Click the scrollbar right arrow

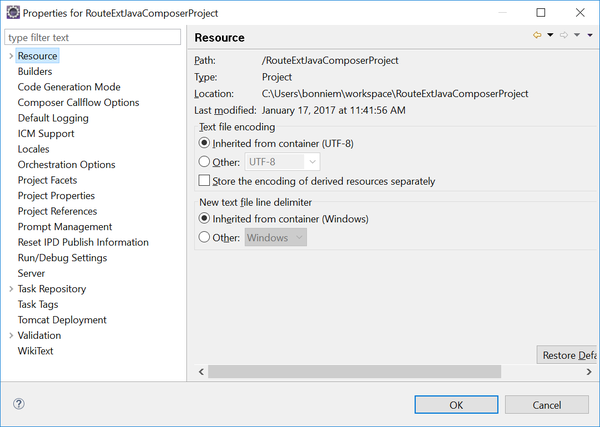tap(589, 372)
